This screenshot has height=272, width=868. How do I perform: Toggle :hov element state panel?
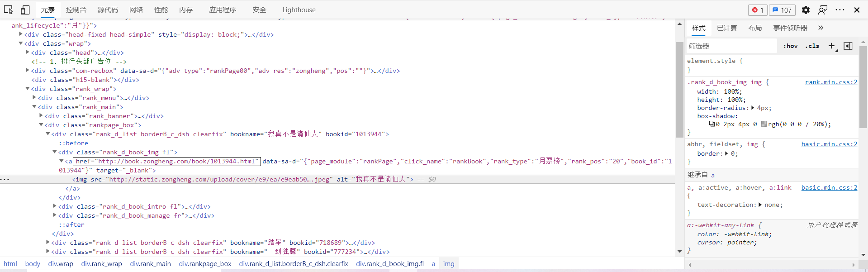pos(791,46)
